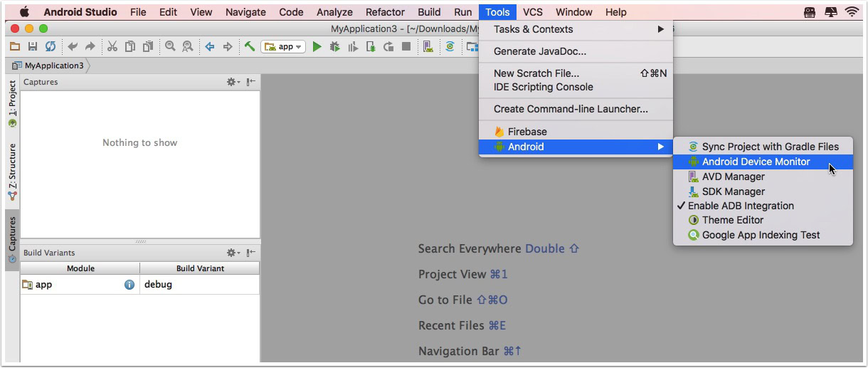868x368 pixels.
Task: Choose New Scratch File... menu item
Action: click(x=576, y=73)
